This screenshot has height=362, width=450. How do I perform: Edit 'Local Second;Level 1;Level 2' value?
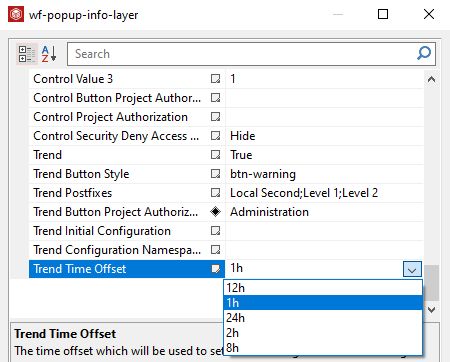click(x=324, y=193)
